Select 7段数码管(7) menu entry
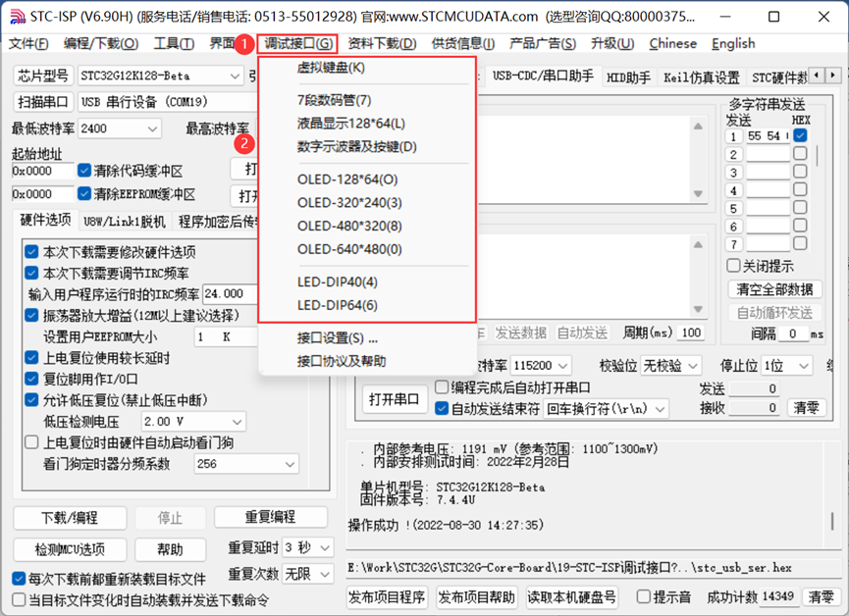The image size is (849, 616). 367,100
